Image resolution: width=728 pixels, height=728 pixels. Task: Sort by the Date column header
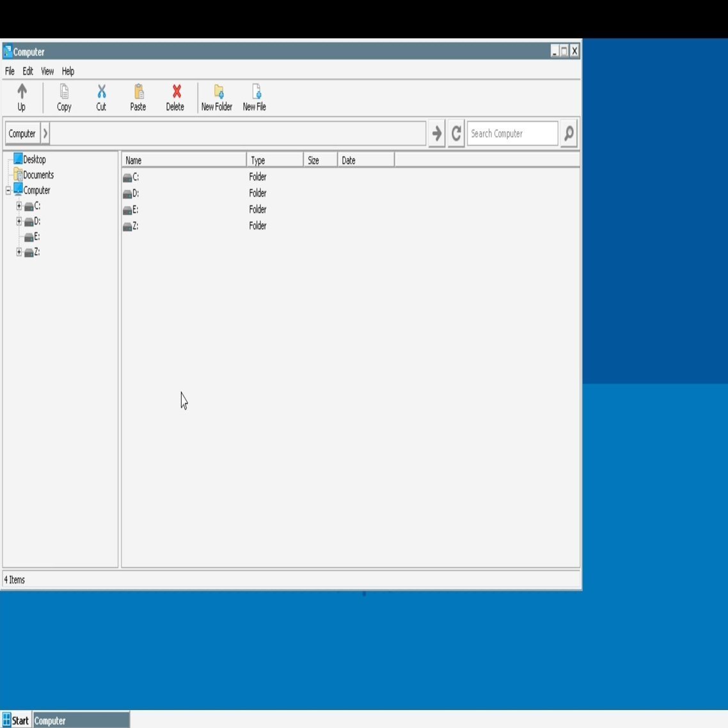(x=366, y=160)
